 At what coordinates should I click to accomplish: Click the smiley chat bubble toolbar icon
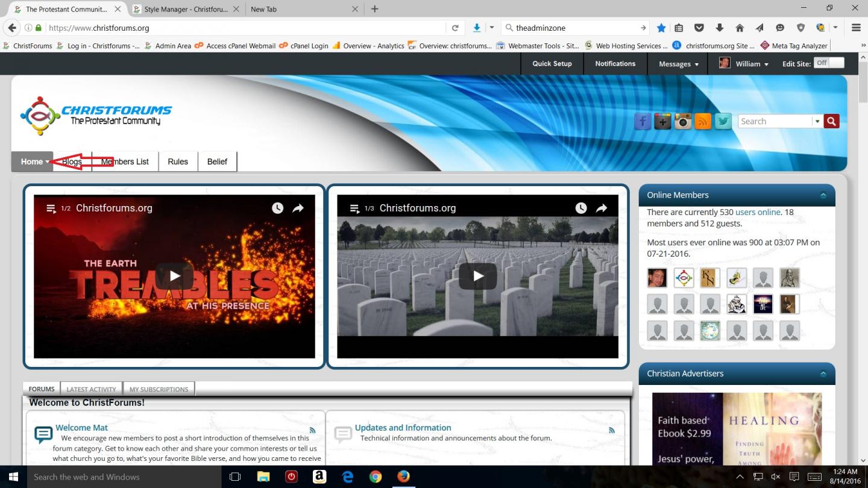(x=780, y=28)
